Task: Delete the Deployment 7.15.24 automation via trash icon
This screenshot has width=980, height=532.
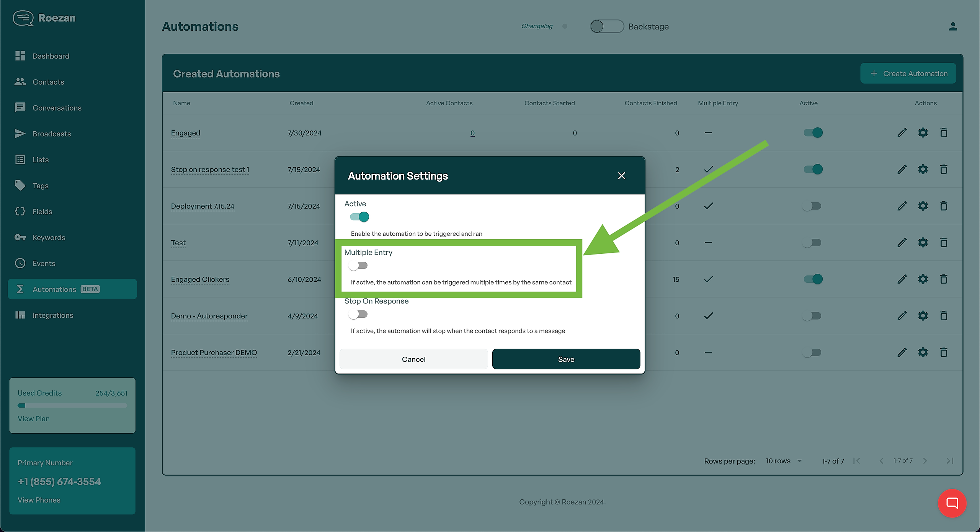Action: click(x=943, y=206)
